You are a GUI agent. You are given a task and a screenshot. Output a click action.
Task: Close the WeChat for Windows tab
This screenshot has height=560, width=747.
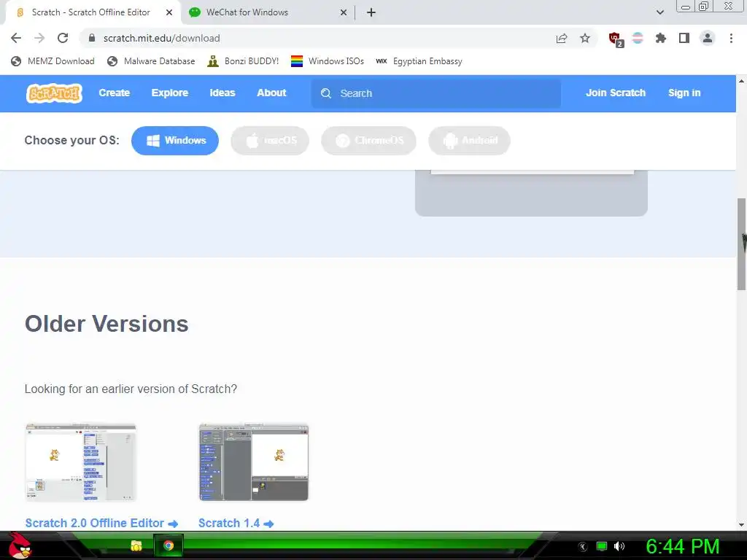tap(344, 12)
